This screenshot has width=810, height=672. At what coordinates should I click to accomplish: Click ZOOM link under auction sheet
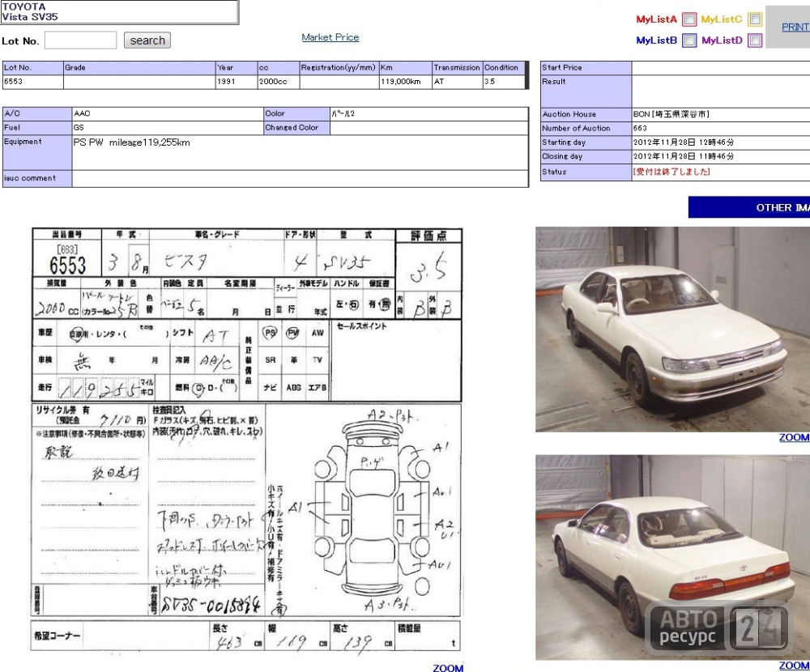(x=448, y=667)
